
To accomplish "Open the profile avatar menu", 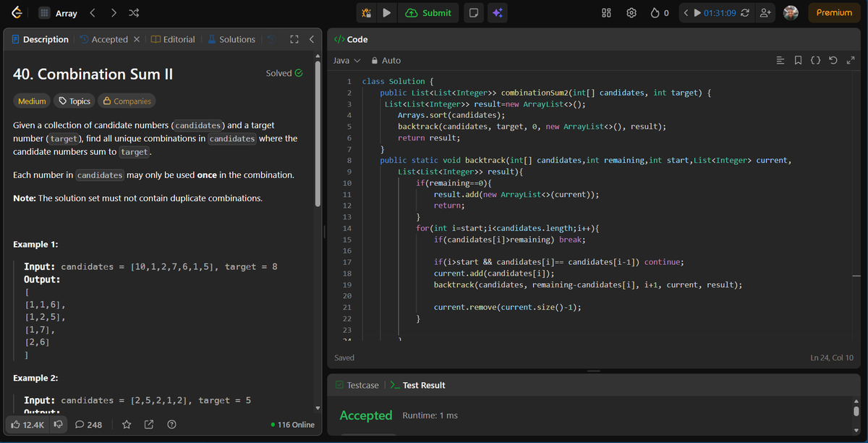I will point(791,13).
